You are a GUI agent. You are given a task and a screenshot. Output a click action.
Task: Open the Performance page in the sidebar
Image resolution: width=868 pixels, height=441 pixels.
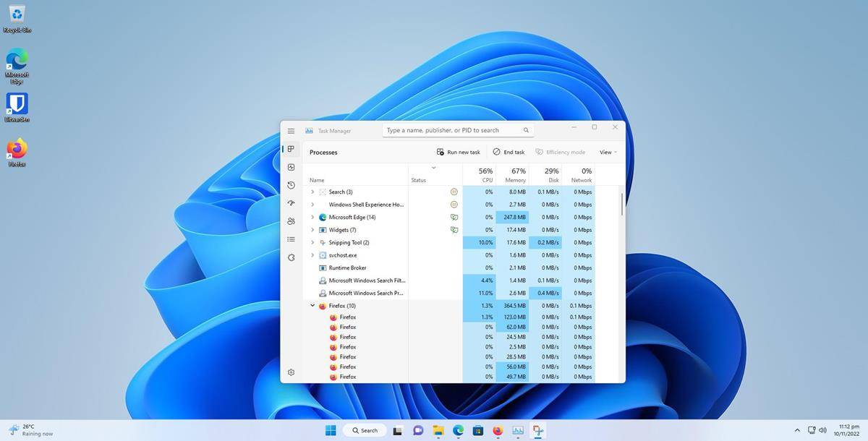[291, 167]
